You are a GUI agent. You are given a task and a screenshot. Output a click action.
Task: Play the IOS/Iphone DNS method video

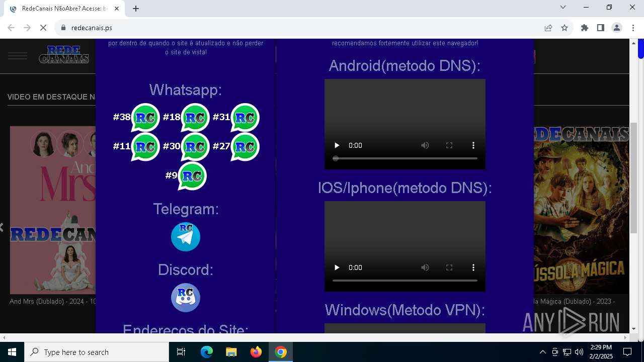point(337,267)
